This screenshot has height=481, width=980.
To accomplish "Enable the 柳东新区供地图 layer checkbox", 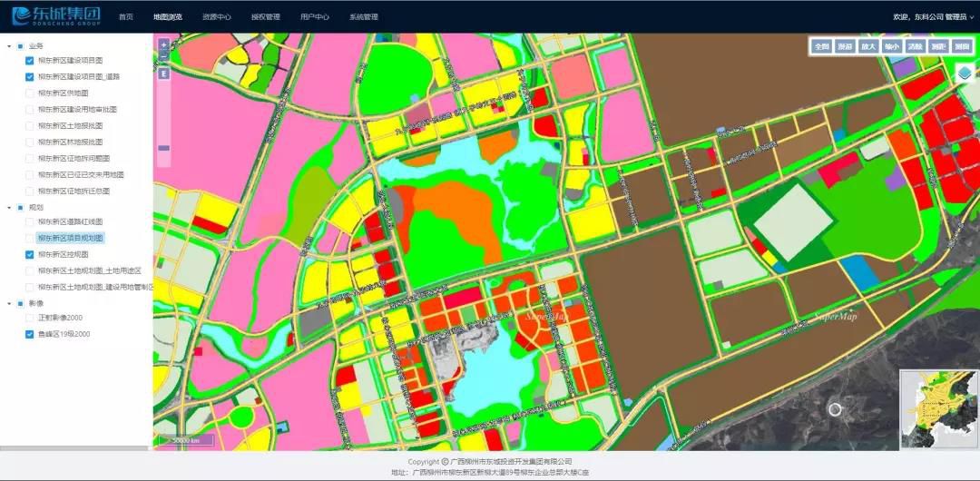I will (x=30, y=93).
